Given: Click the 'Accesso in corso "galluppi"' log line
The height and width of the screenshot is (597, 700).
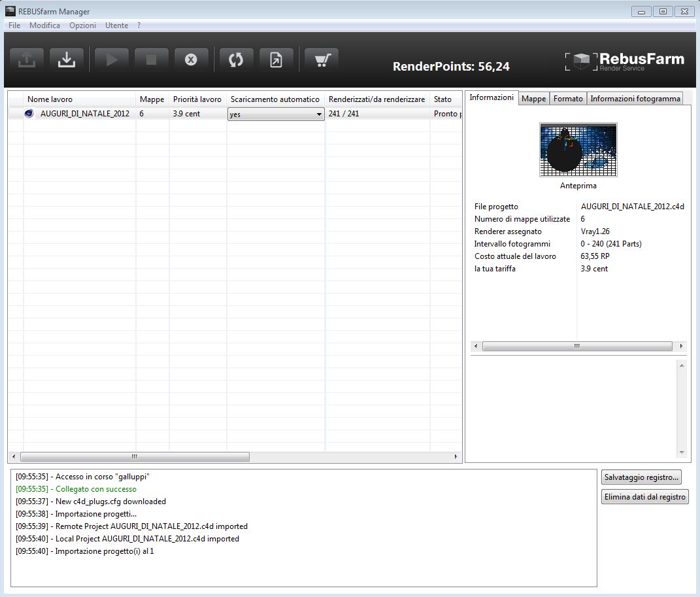Looking at the screenshot, I should point(82,477).
